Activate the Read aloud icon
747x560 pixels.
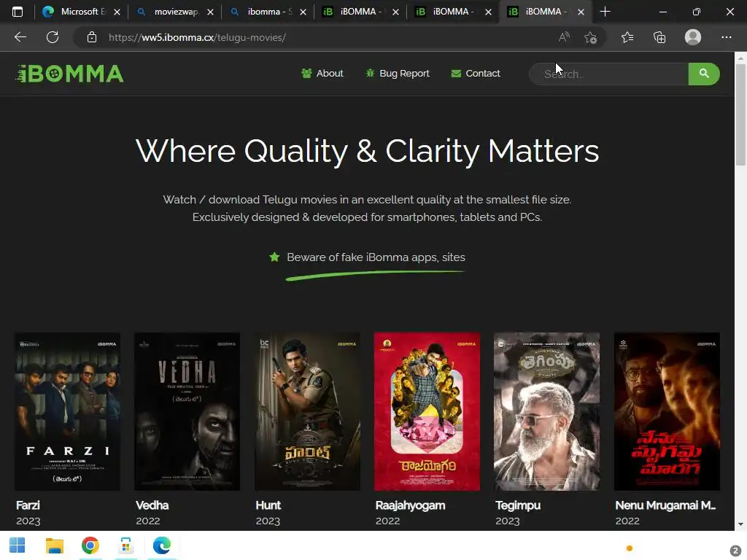coord(564,37)
